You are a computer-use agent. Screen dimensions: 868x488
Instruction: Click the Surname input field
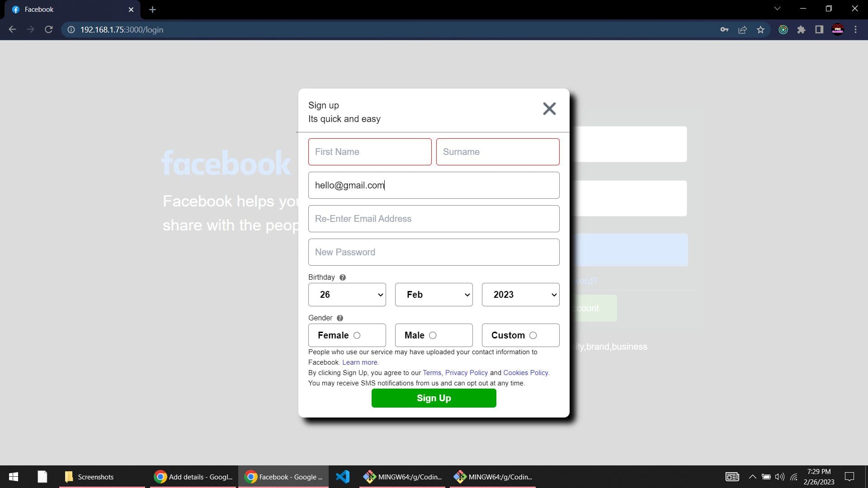(x=498, y=152)
